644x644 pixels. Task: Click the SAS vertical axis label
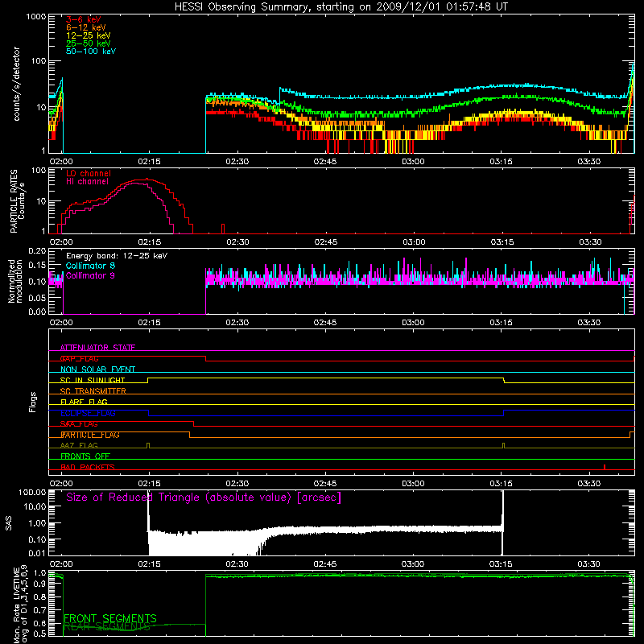point(9,524)
